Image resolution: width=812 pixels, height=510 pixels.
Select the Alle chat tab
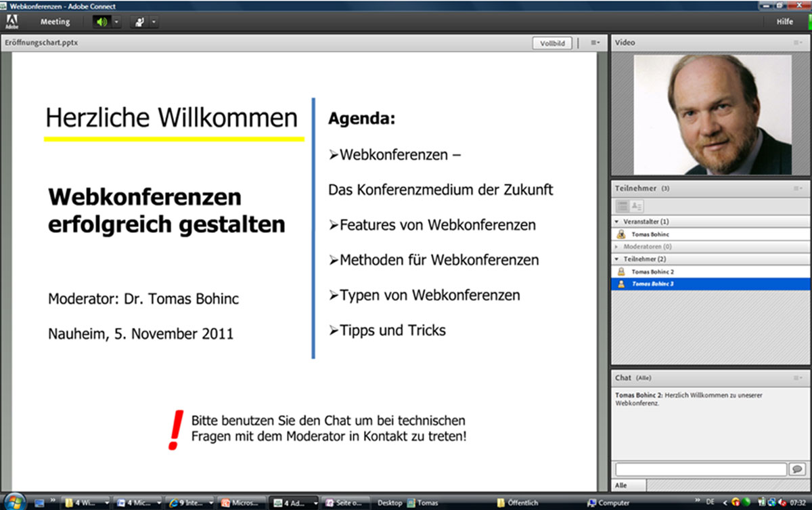click(621, 485)
